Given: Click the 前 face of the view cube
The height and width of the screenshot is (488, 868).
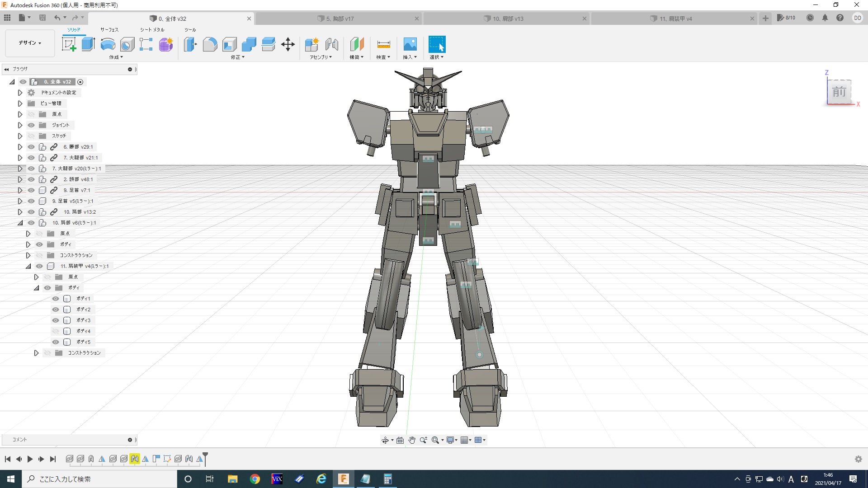Looking at the screenshot, I should click(x=839, y=92).
